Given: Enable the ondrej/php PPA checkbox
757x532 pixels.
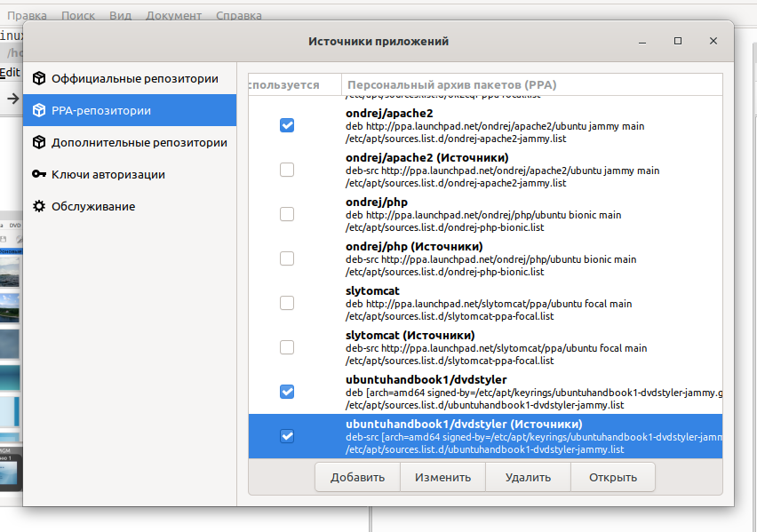Looking at the screenshot, I should [x=287, y=214].
